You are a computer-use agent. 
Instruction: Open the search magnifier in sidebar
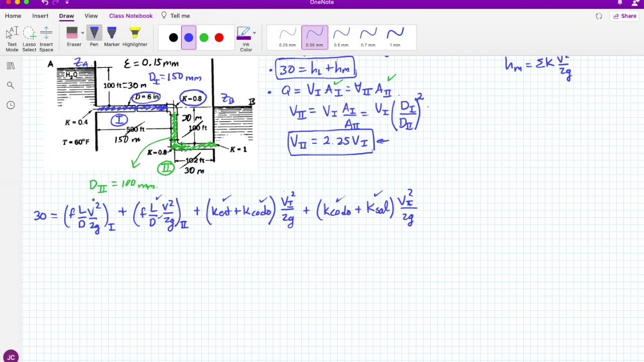(x=11, y=85)
